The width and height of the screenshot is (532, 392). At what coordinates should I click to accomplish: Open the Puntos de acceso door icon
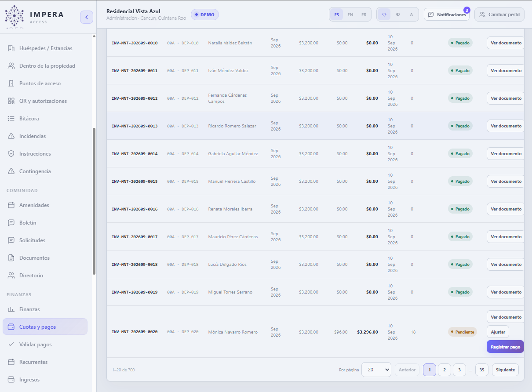click(x=11, y=83)
